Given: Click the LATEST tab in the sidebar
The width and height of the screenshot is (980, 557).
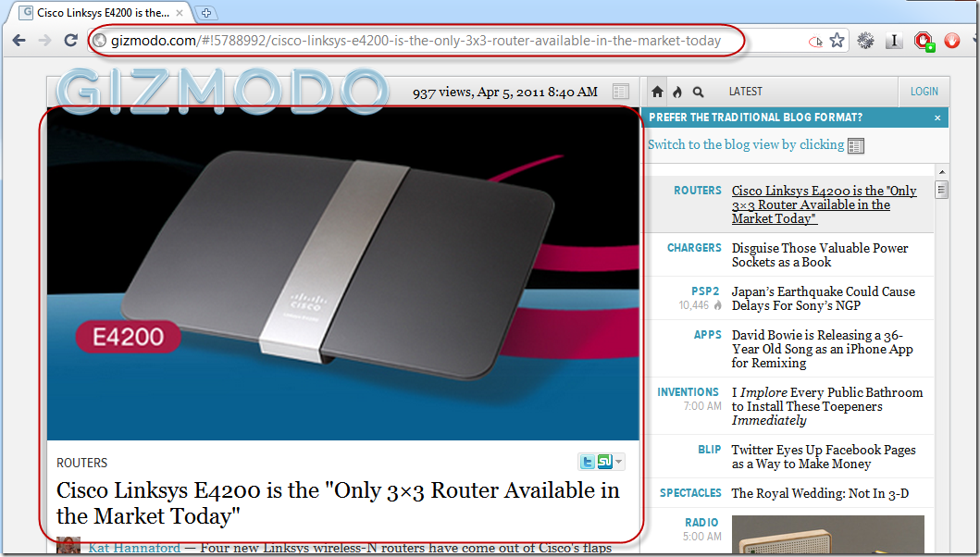Looking at the screenshot, I should (745, 92).
